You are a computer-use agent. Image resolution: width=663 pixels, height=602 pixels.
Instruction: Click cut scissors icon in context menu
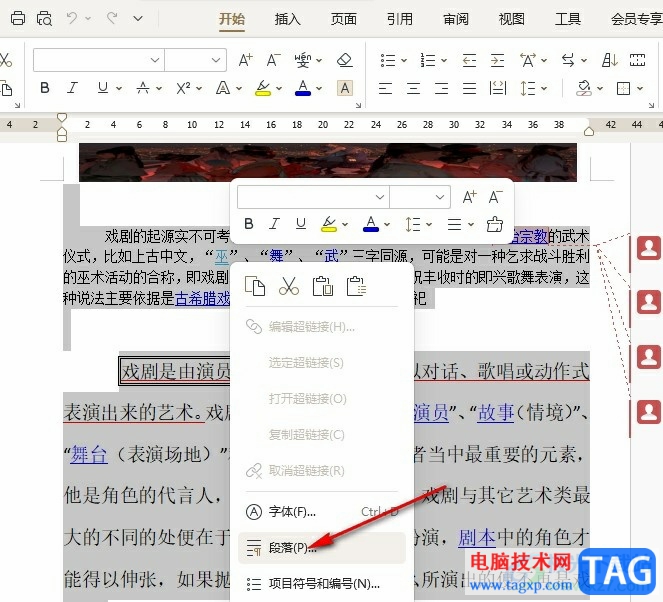pos(289,286)
